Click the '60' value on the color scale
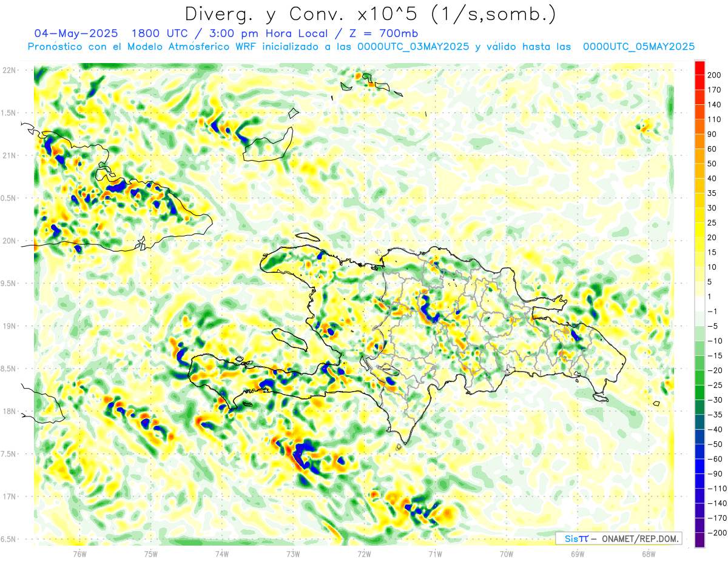Screen dimensions: 728x562 (x=713, y=149)
